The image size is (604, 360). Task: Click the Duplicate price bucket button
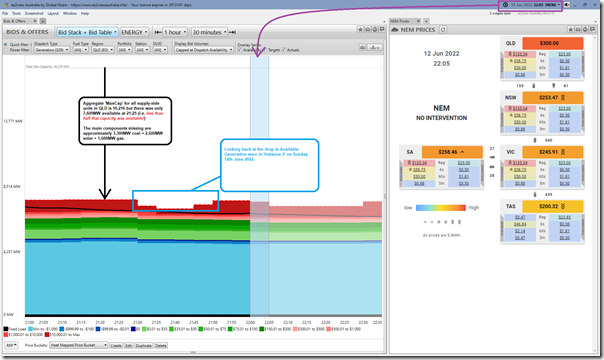pyautogui.click(x=144, y=345)
